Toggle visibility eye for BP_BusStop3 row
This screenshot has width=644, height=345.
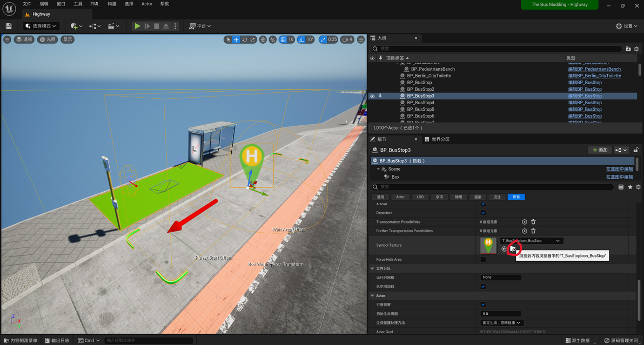coord(372,96)
